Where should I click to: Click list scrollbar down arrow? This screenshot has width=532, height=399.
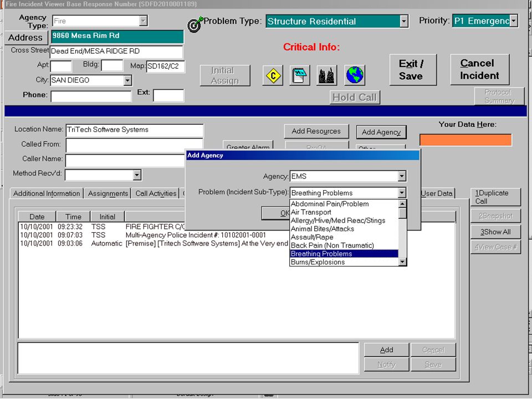(x=402, y=262)
